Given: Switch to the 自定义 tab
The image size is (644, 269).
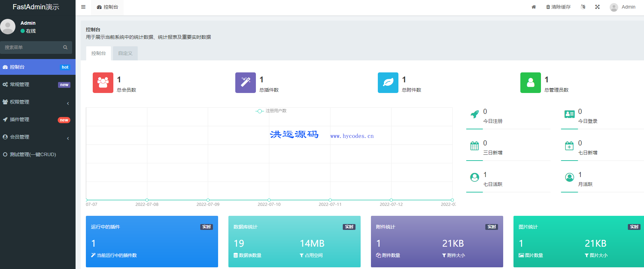Looking at the screenshot, I should pyautogui.click(x=125, y=53).
